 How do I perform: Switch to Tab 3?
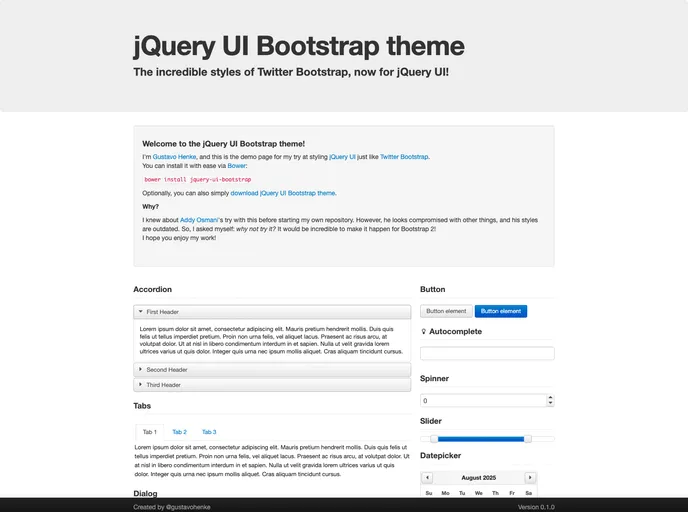tap(209, 432)
